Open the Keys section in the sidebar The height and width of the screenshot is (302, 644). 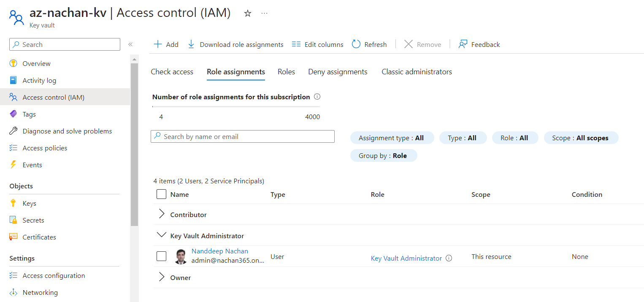(x=29, y=203)
